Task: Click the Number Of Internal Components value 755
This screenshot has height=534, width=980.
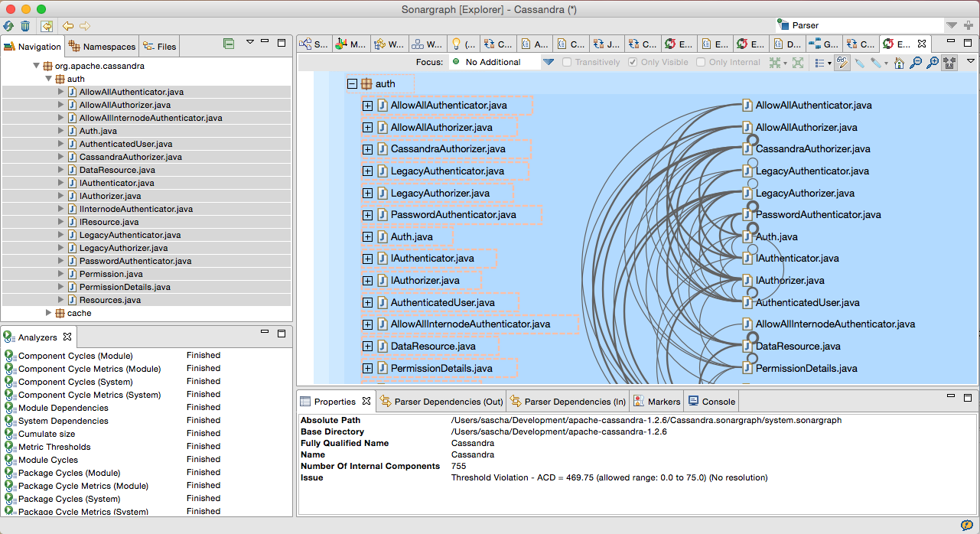Action: [x=458, y=466]
